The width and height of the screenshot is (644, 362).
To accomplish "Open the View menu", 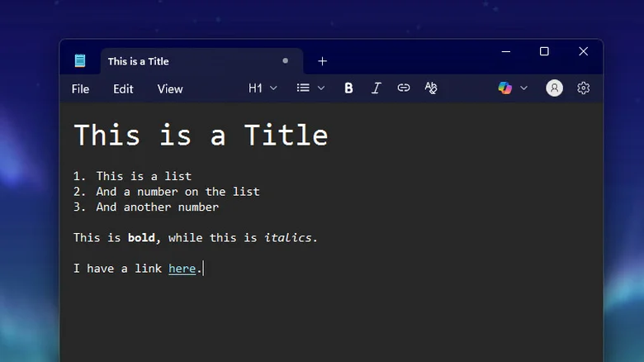I will click(x=170, y=89).
